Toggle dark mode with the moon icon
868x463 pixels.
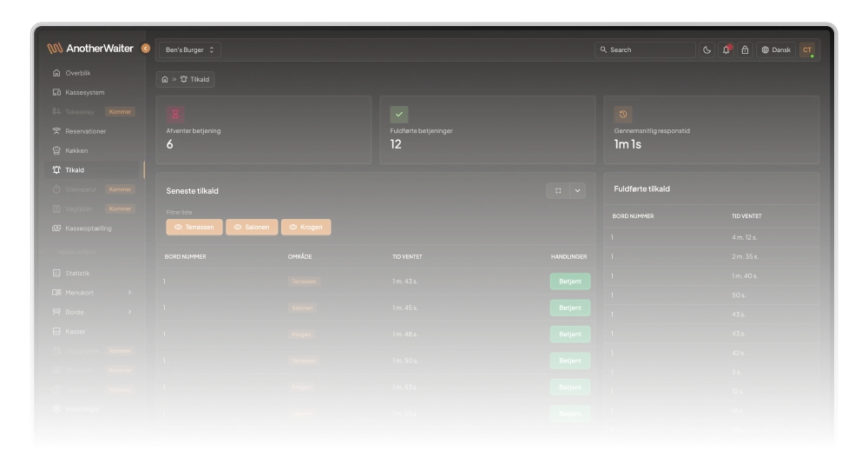click(707, 50)
